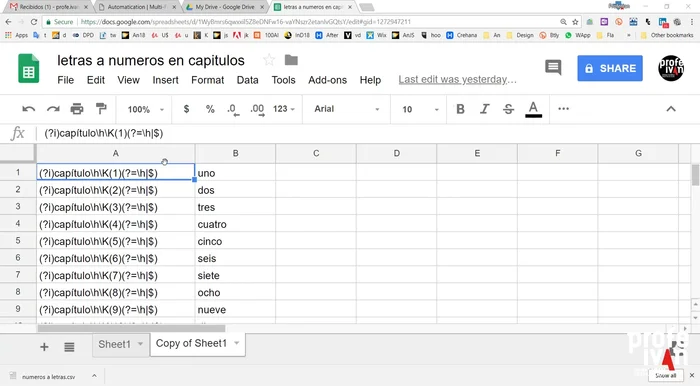Viewport: 700px width, 386px height.
Task: Toggle bold formatting
Action: (461, 109)
